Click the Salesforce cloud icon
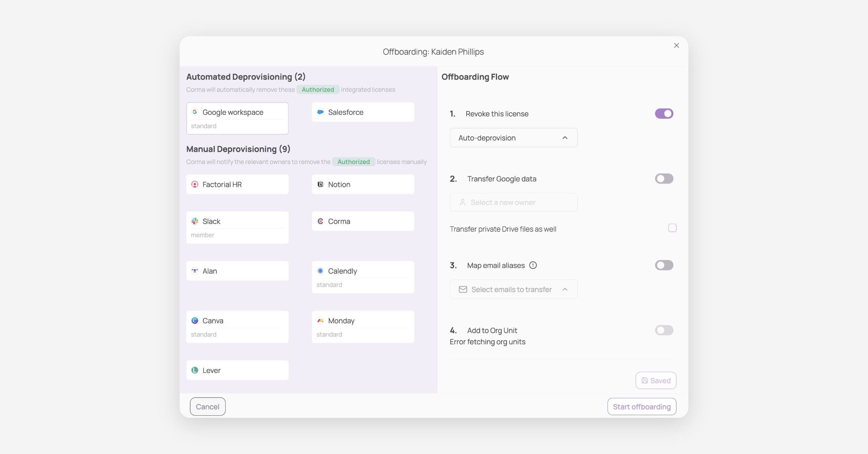 coord(320,112)
